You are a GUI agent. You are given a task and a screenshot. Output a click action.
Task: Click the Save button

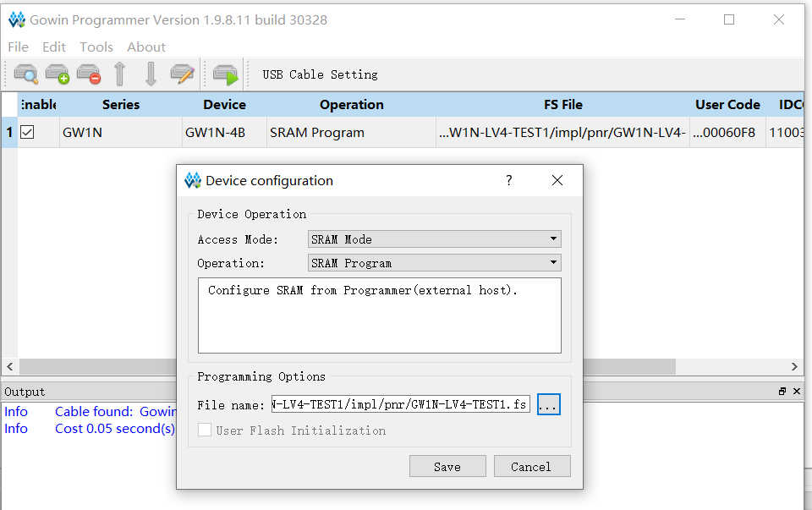447,467
